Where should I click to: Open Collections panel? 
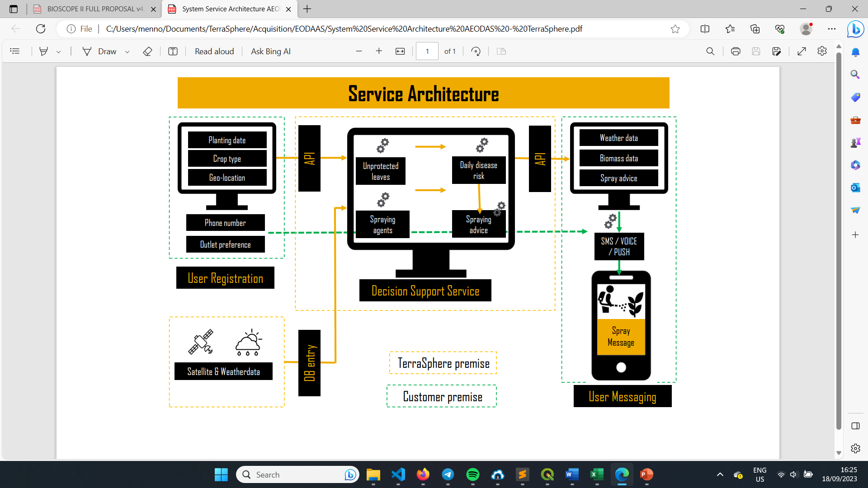pyautogui.click(x=755, y=29)
